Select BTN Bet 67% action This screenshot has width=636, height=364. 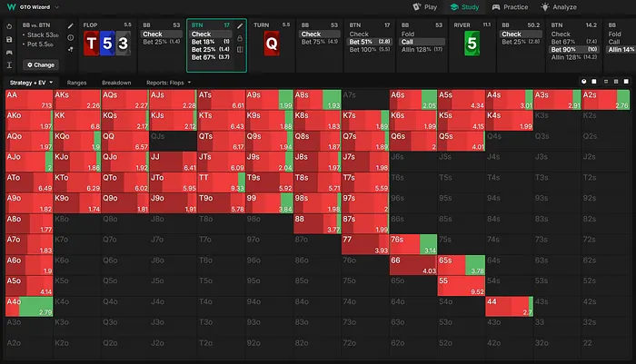[x=211, y=56]
